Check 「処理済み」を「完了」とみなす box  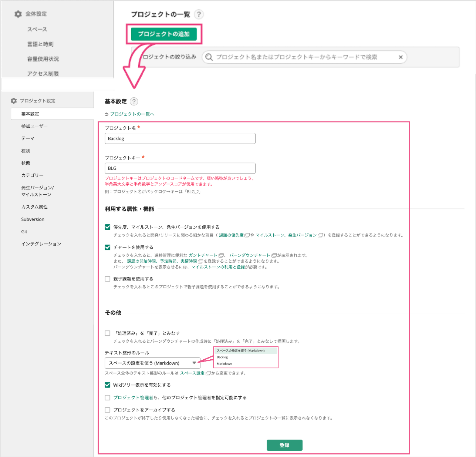click(108, 333)
